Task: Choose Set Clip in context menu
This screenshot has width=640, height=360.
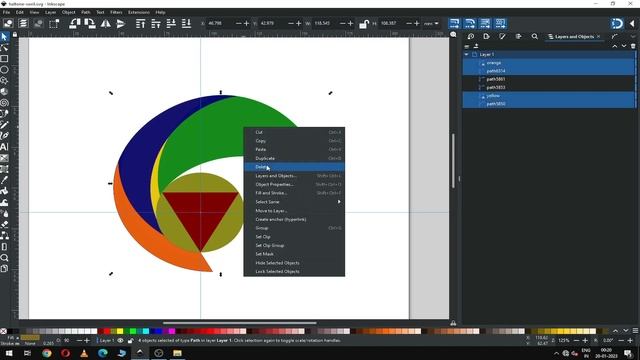Action: click(294, 237)
